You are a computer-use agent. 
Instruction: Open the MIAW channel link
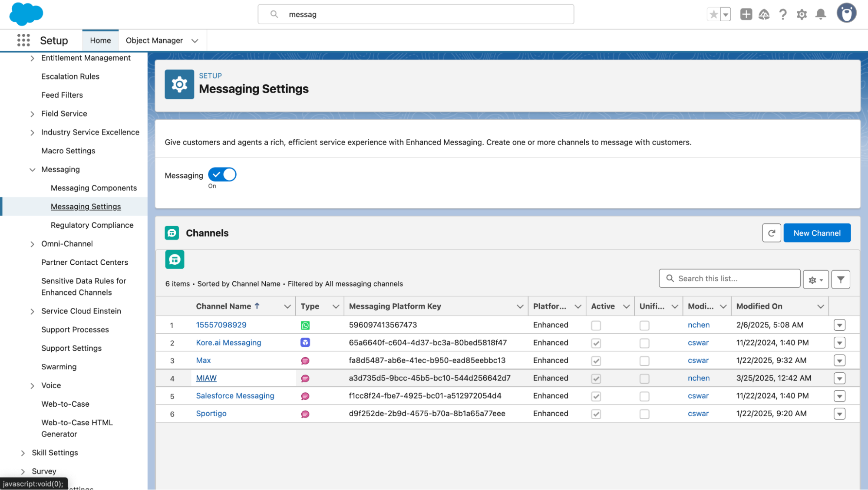point(206,378)
